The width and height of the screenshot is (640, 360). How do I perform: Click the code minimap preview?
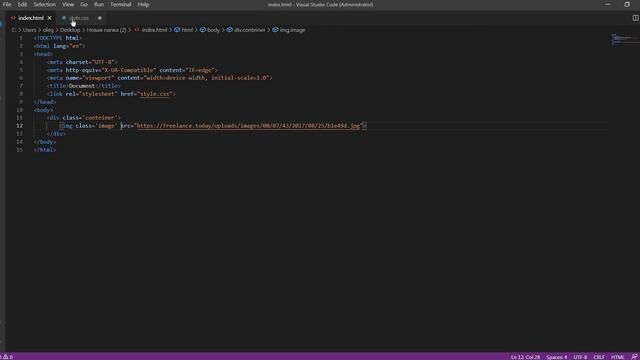tap(624, 39)
